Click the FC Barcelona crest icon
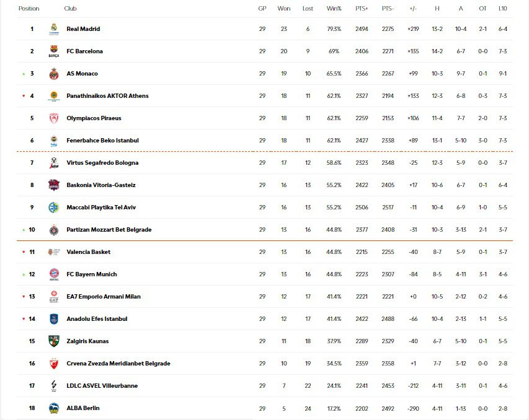529x420 pixels. pos(54,51)
